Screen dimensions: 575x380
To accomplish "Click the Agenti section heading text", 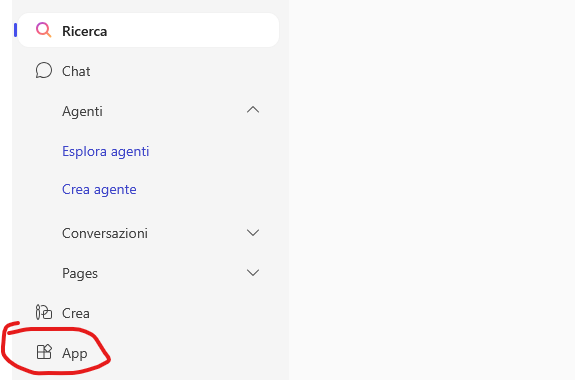I will [82, 111].
